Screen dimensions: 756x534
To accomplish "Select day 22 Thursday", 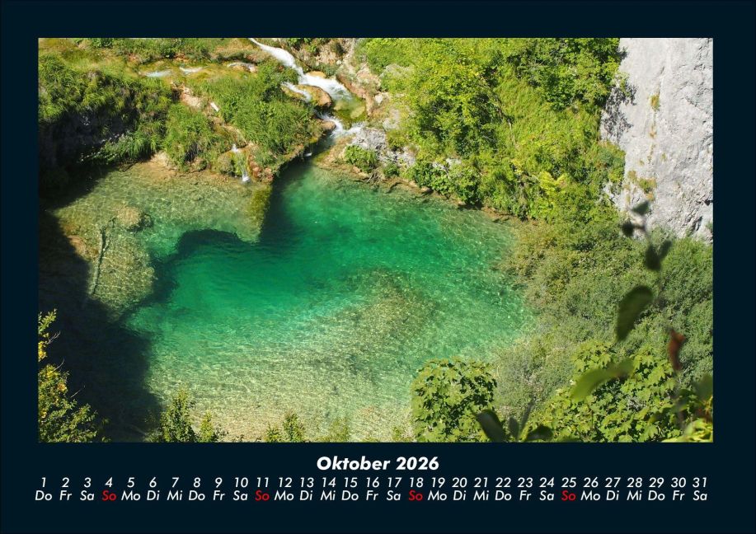I will [503, 489].
